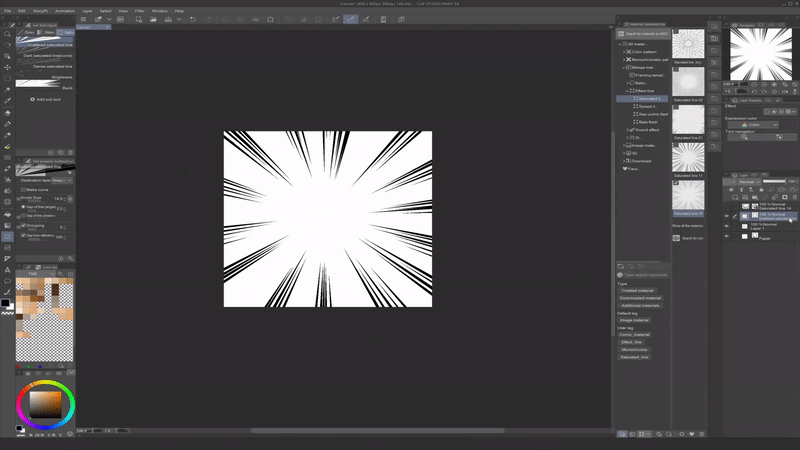Click the New canvas icon in command bar
The height and width of the screenshot is (450, 800).
pos(138,19)
